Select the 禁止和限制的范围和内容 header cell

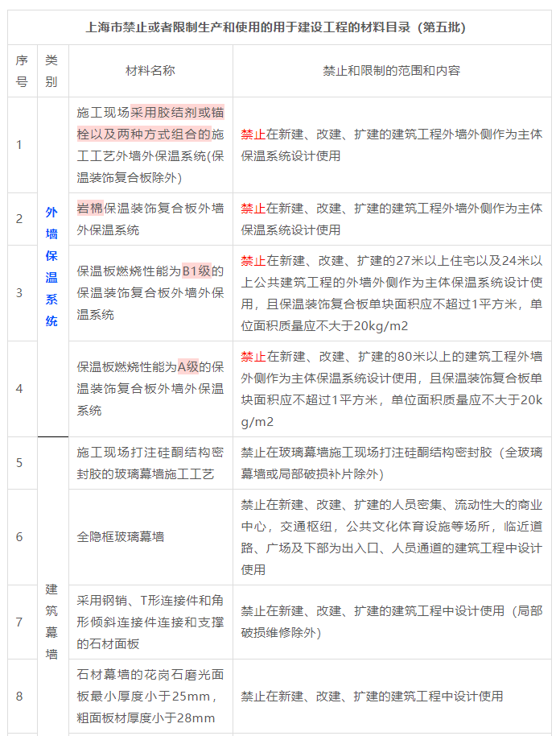click(x=391, y=71)
